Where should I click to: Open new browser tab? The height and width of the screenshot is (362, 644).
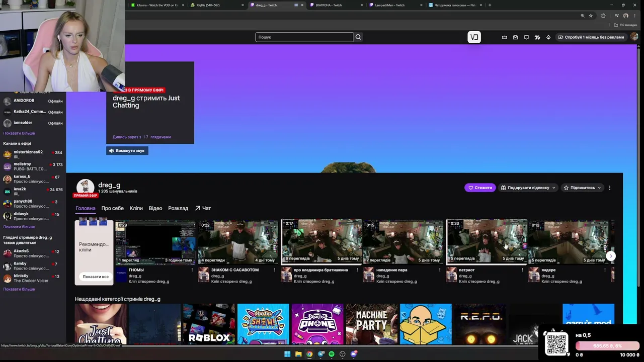tap(490, 5)
